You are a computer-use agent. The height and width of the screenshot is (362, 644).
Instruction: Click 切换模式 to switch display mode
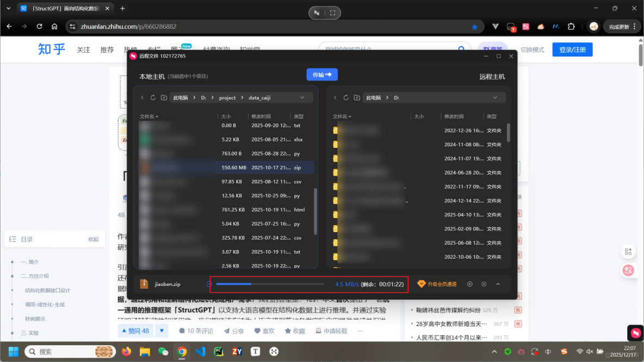tap(532, 49)
